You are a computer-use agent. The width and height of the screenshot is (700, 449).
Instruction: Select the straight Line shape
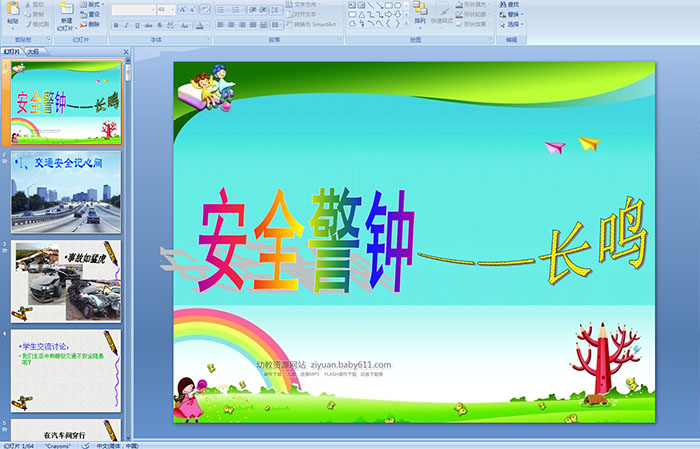coord(370,5)
